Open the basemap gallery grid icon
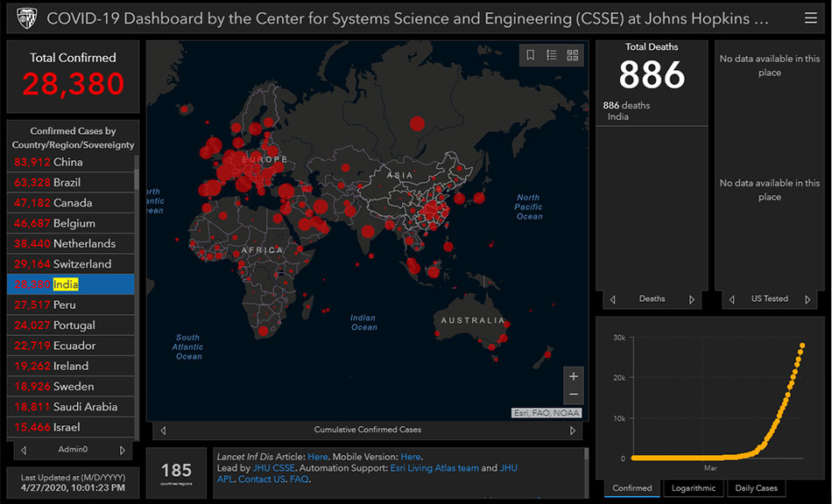 point(573,55)
